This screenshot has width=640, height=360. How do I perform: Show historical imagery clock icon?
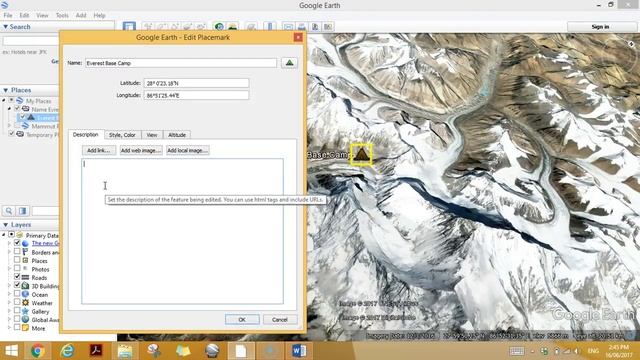tap(219, 27)
